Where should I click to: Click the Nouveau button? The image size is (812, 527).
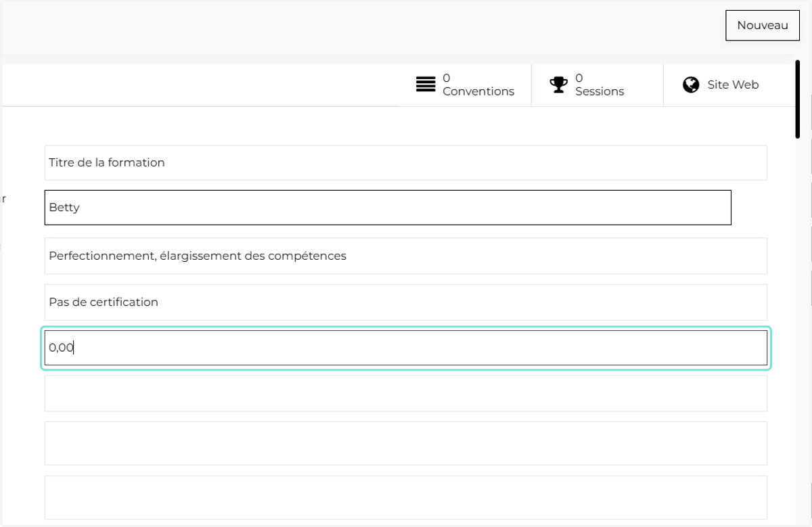point(763,26)
